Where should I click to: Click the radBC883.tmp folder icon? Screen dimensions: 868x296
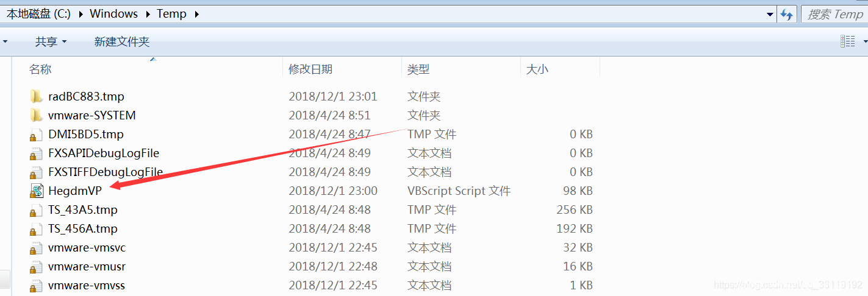coord(37,96)
